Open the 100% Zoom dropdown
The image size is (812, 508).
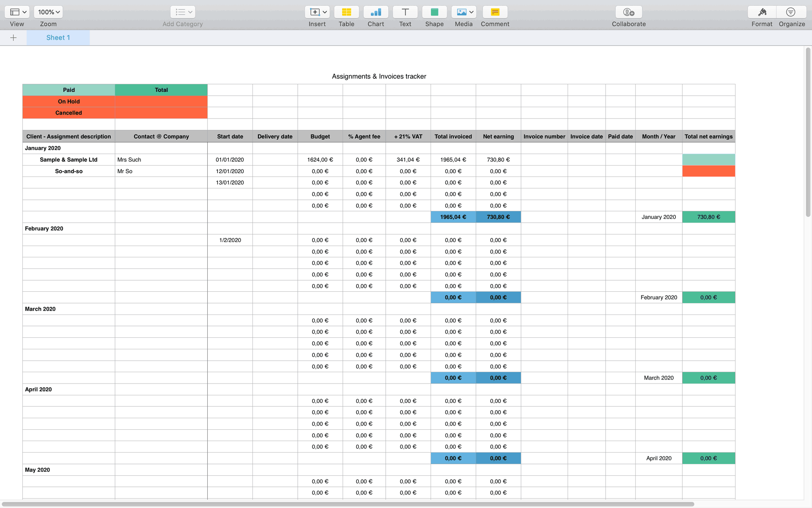coord(48,12)
